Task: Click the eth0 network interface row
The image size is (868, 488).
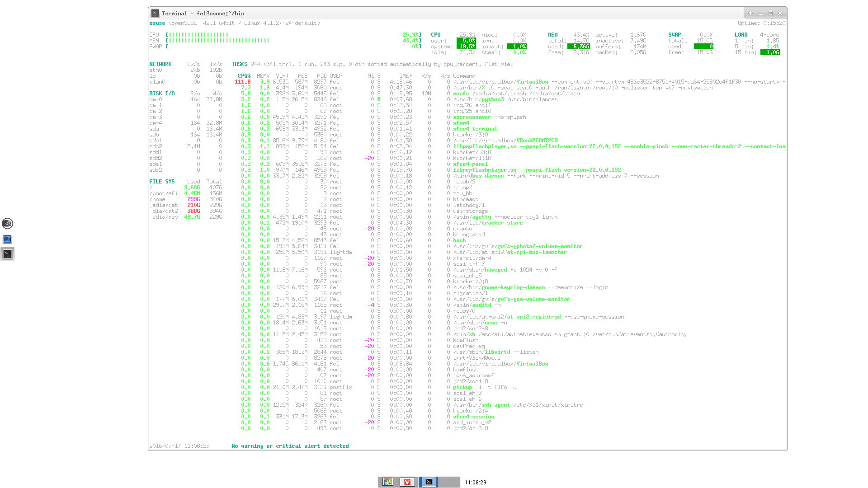Action: [186, 70]
